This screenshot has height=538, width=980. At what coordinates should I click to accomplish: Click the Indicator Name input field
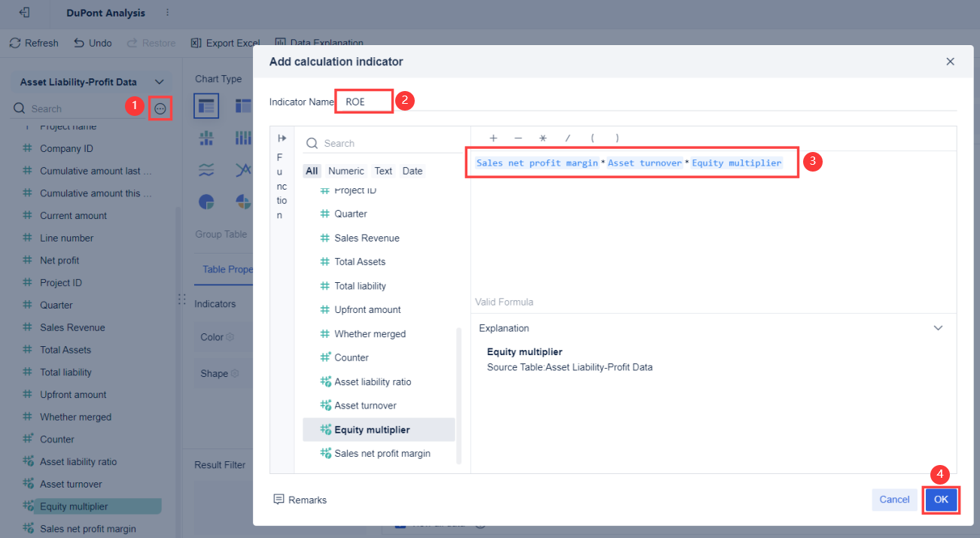pos(364,102)
